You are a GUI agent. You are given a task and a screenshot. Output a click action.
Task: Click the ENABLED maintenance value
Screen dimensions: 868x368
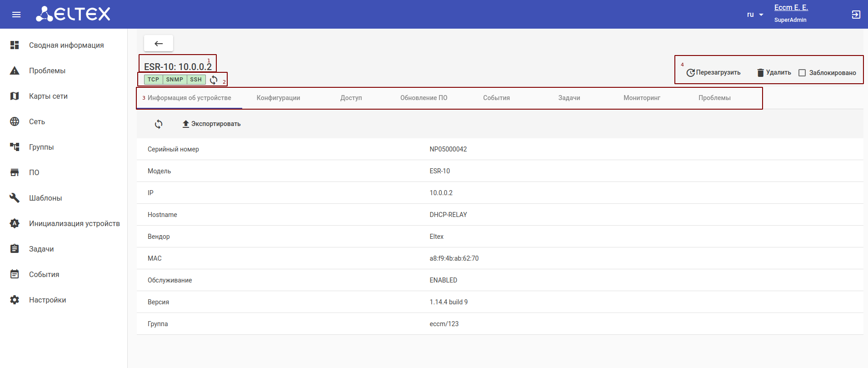[x=443, y=280]
